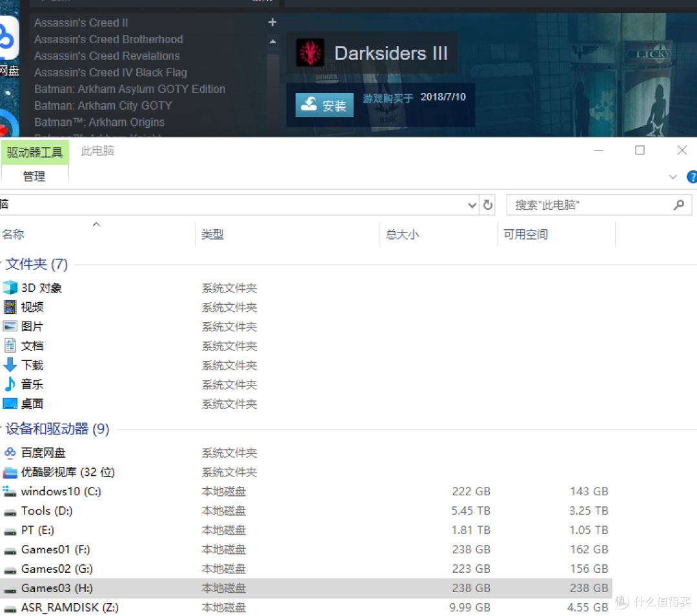This screenshot has width=697, height=616.
Task: Click the 156 GB free space of Games02
Action: coord(589,568)
